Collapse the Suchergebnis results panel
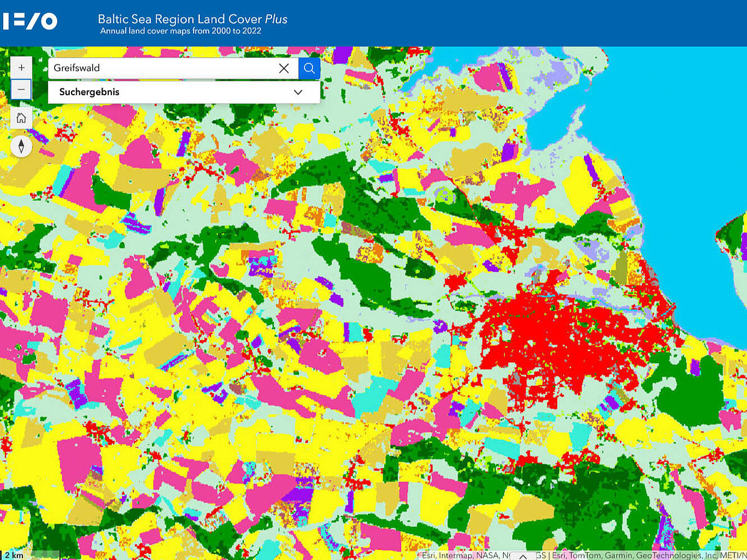 pyautogui.click(x=297, y=91)
